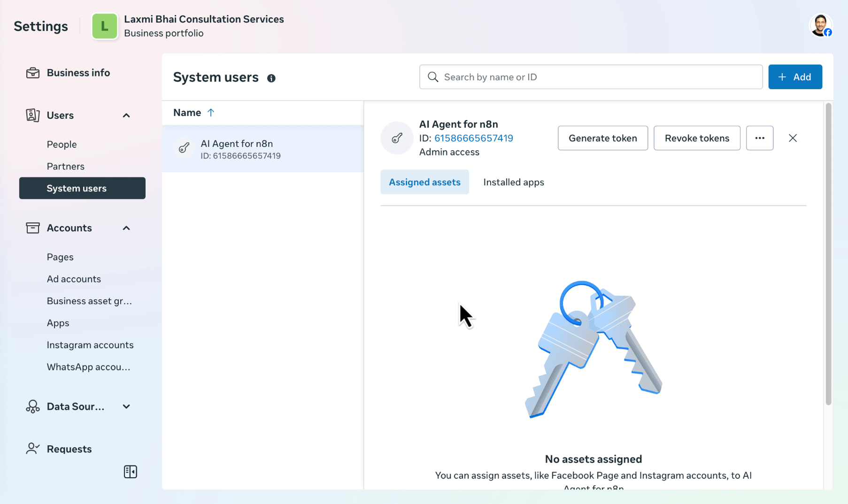848x504 pixels.
Task: Open the Requests page
Action: point(69,449)
